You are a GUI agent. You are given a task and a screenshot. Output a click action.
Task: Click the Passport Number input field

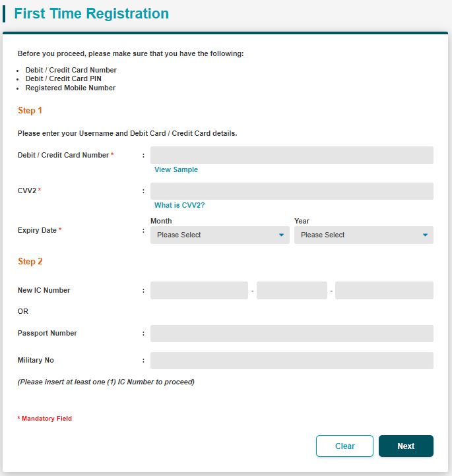(x=292, y=334)
